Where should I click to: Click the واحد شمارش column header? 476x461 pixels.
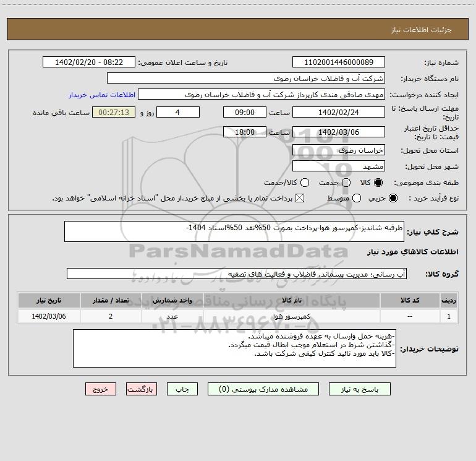[172, 300]
